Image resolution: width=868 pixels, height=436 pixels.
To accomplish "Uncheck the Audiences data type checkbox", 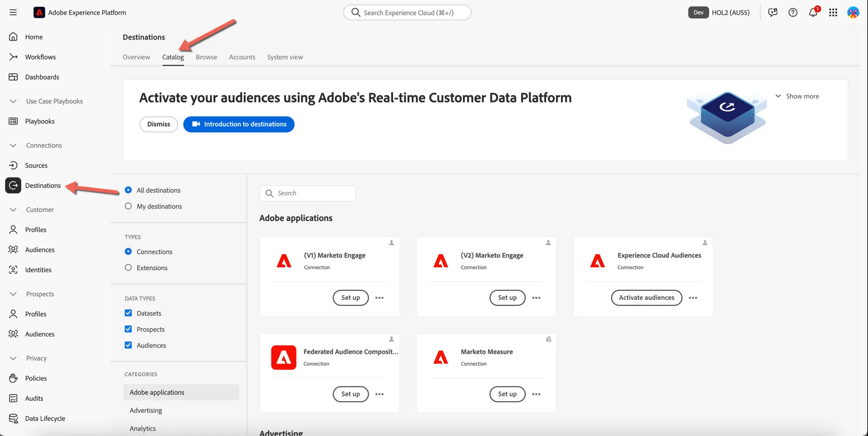I will 128,345.
